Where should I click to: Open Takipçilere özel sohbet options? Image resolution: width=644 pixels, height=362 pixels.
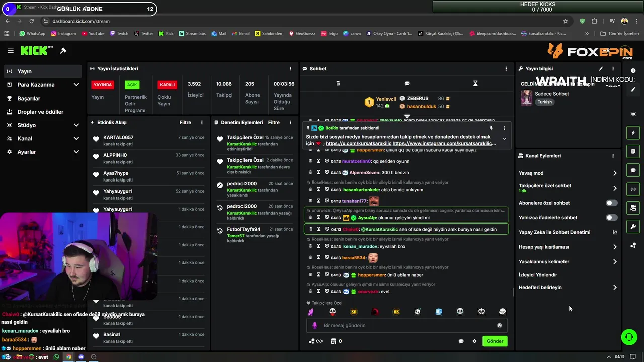(568, 188)
